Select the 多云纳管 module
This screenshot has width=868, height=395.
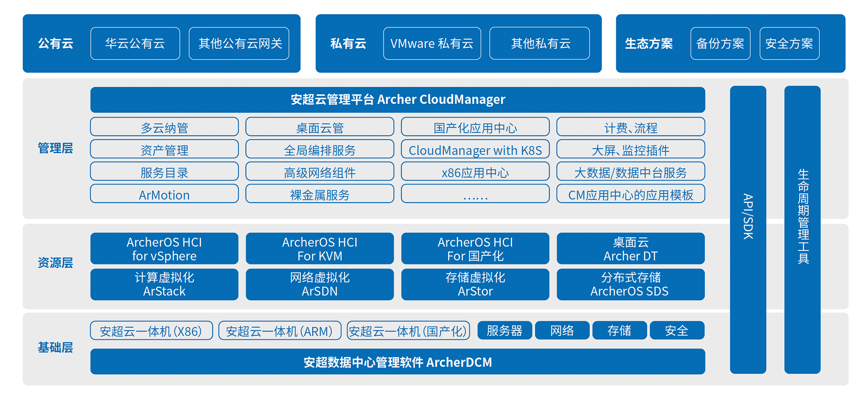click(164, 127)
